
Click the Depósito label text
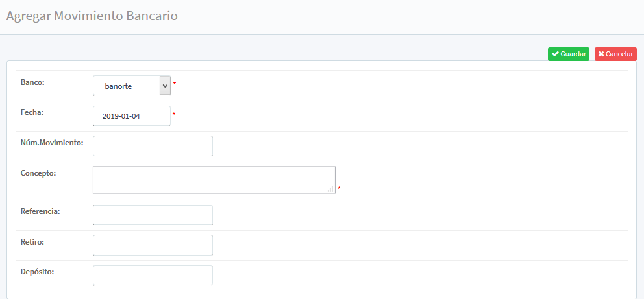(37, 272)
